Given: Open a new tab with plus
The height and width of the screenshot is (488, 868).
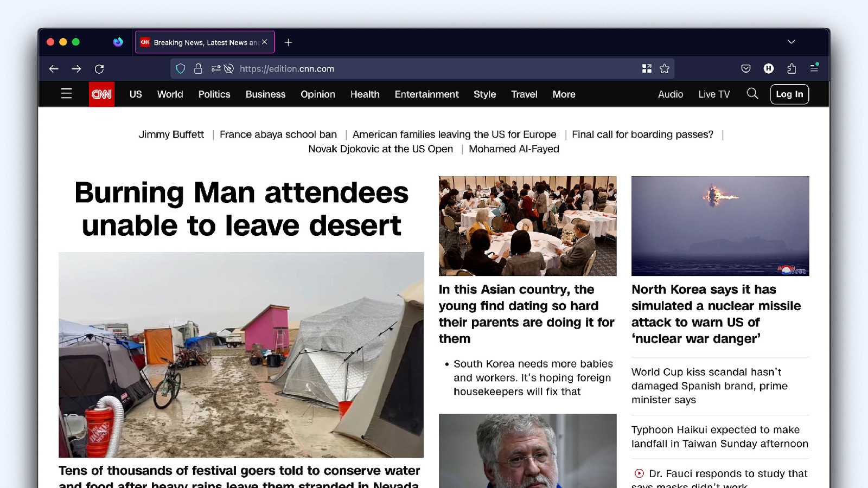Looking at the screenshot, I should pyautogui.click(x=288, y=42).
